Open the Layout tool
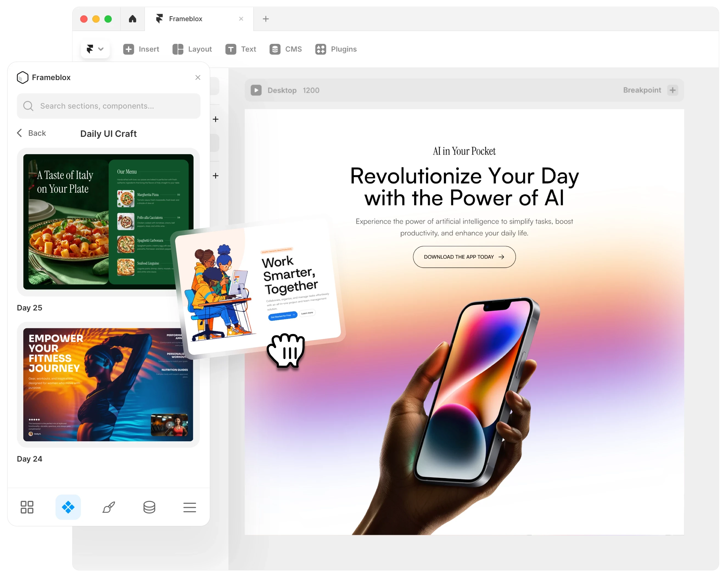Image resolution: width=723 pixels, height=588 pixels. [x=192, y=49]
